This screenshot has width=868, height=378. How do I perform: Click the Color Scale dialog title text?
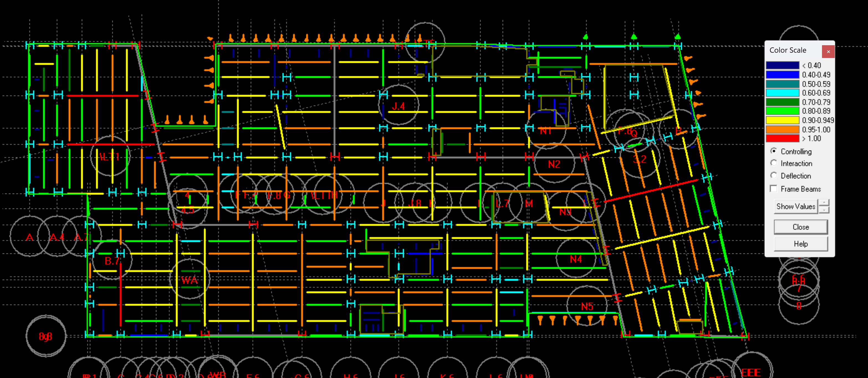[788, 50]
